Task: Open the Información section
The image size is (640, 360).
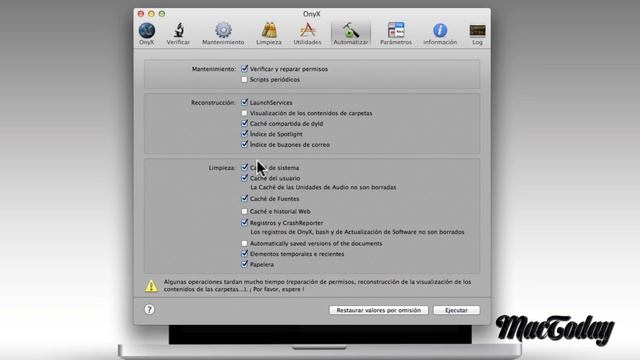Action: click(440, 34)
